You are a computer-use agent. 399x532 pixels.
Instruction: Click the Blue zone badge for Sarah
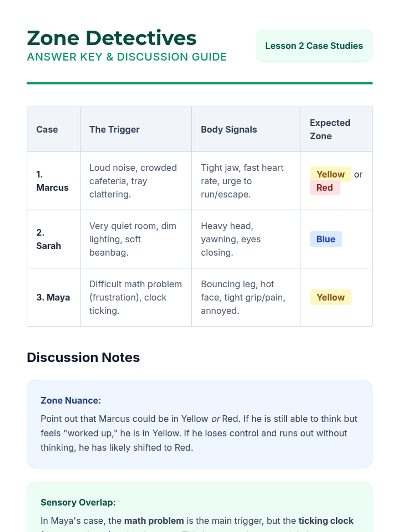[x=326, y=239]
